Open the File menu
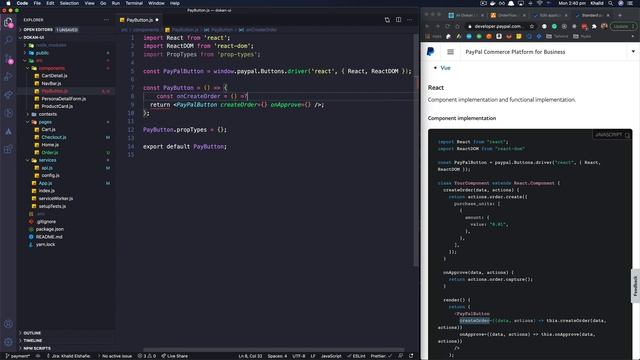This screenshot has width=640, height=360. [37, 3]
